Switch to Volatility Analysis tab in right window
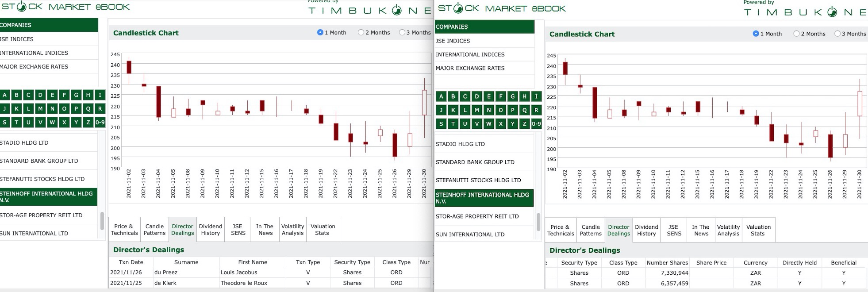This screenshot has height=292, width=868. [x=728, y=230]
